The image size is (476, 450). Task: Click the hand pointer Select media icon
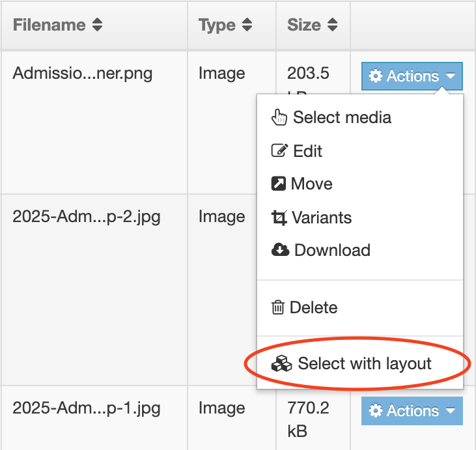coord(279,118)
